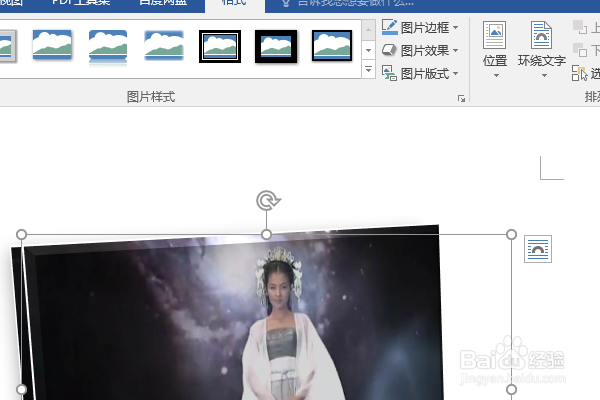Expand the 位置 dropdown arrow
This screenshot has width=600, height=400.
click(x=496, y=76)
